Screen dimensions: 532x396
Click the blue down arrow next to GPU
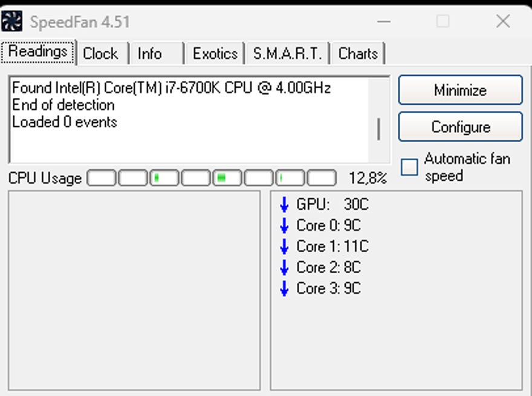284,204
